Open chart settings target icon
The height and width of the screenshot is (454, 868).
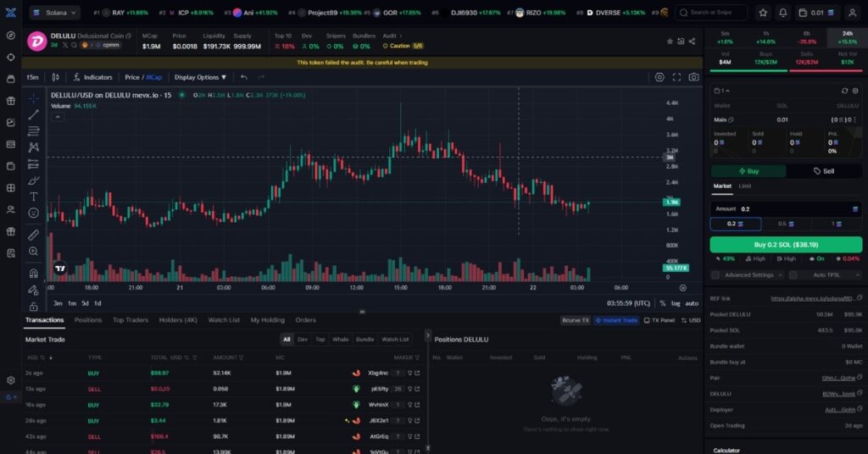659,77
